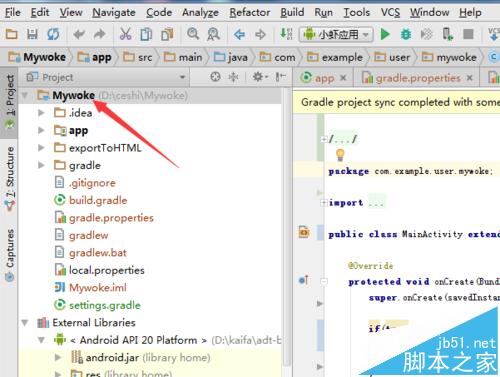The height and width of the screenshot is (377, 500).
Task: Expand the exportToHTML folder
Action: point(41,148)
